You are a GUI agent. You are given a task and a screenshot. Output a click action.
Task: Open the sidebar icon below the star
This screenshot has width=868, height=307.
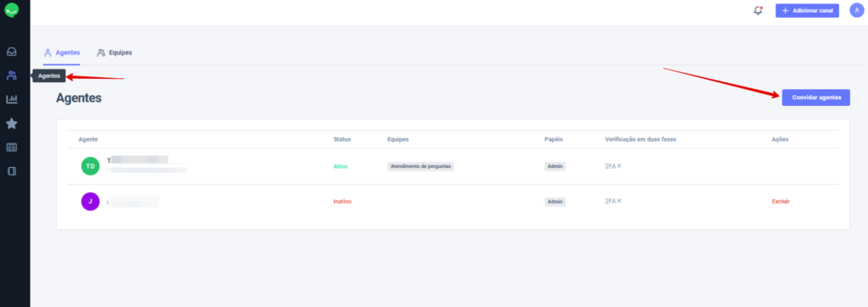click(x=12, y=148)
